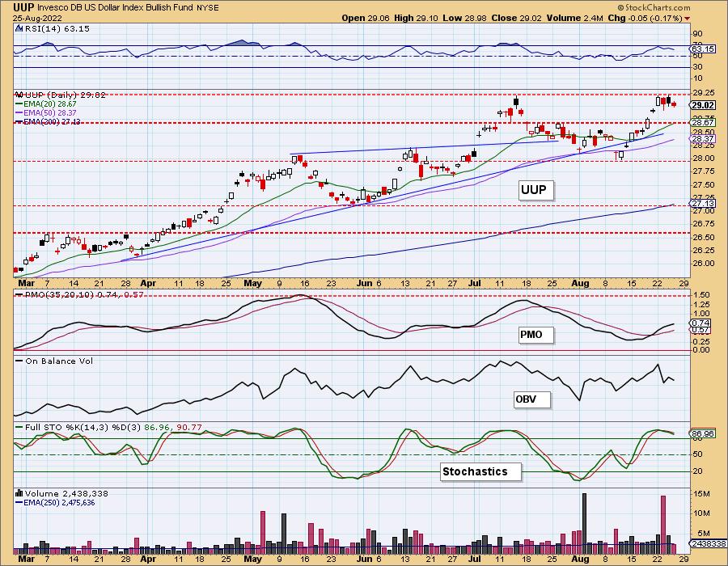728x566 pixels.
Task: Click the small area-chart icon before RSI(14)
Action: (x=19, y=29)
